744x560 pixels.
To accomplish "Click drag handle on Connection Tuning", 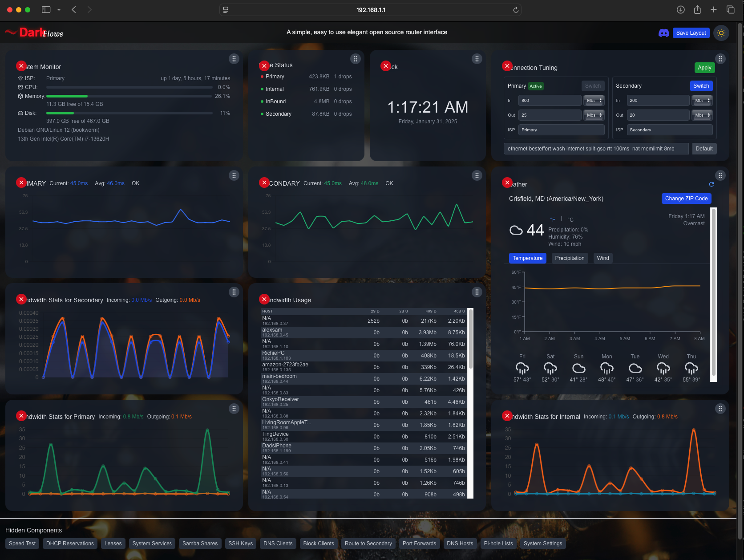I will [720, 59].
